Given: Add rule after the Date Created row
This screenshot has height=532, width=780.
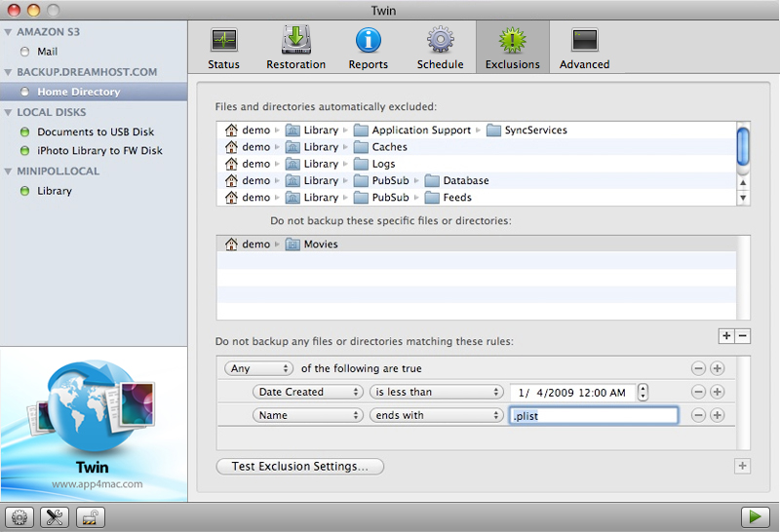Looking at the screenshot, I should click(717, 392).
